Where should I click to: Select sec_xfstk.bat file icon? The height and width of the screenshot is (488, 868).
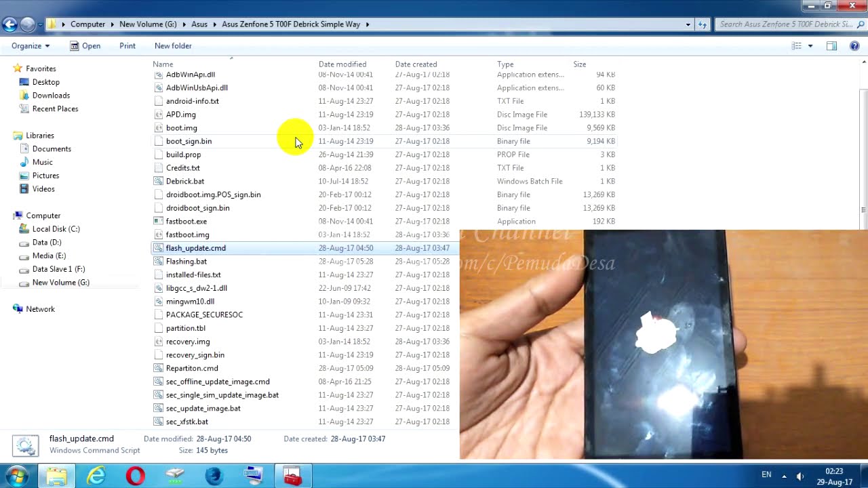coord(159,422)
